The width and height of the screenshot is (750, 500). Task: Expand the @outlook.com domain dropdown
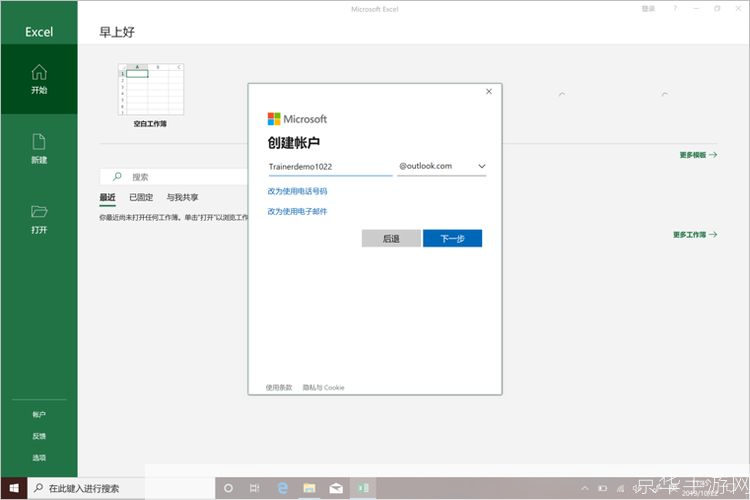coord(481,166)
